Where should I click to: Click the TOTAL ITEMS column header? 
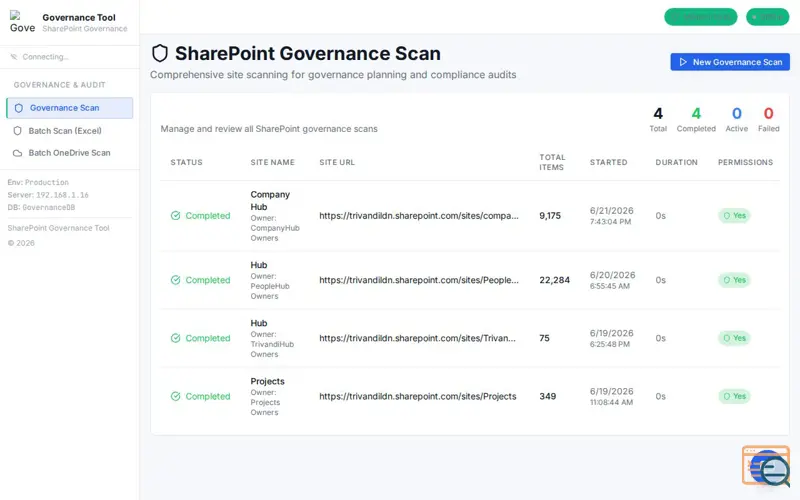coord(552,162)
